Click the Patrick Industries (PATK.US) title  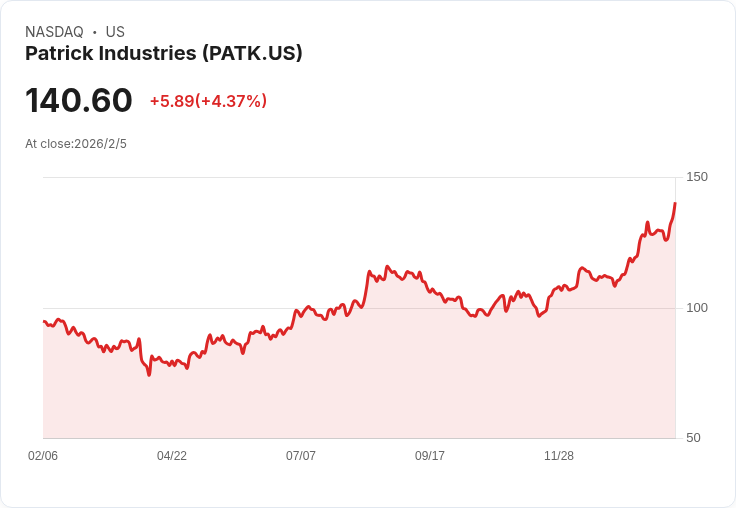point(164,54)
